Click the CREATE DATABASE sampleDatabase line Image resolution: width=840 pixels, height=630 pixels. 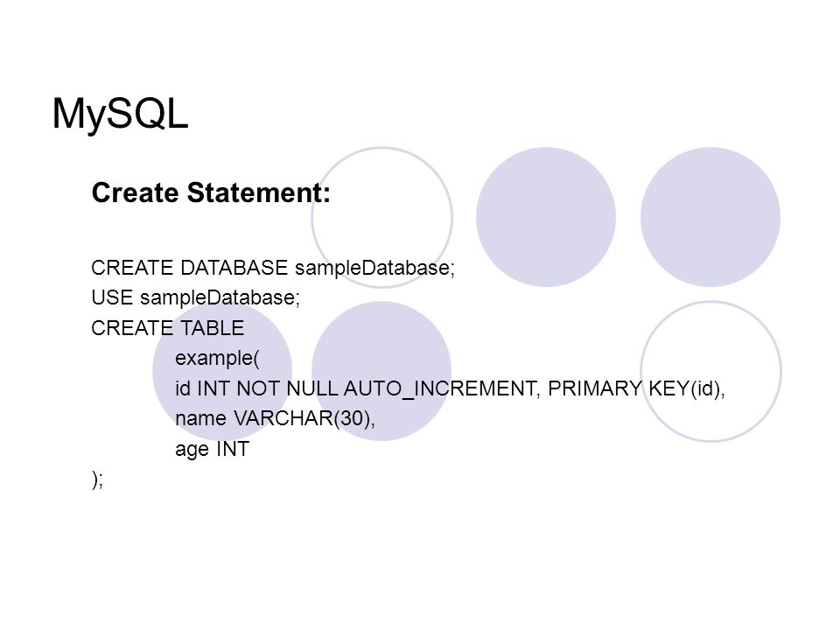273,268
